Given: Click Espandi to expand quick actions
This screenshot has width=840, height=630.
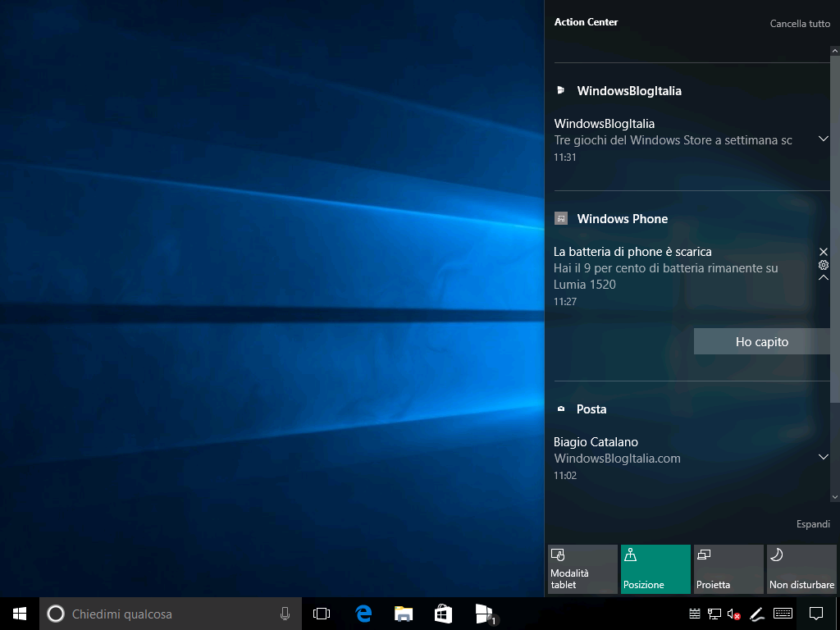Looking at the screenshot, I should 813,524.
